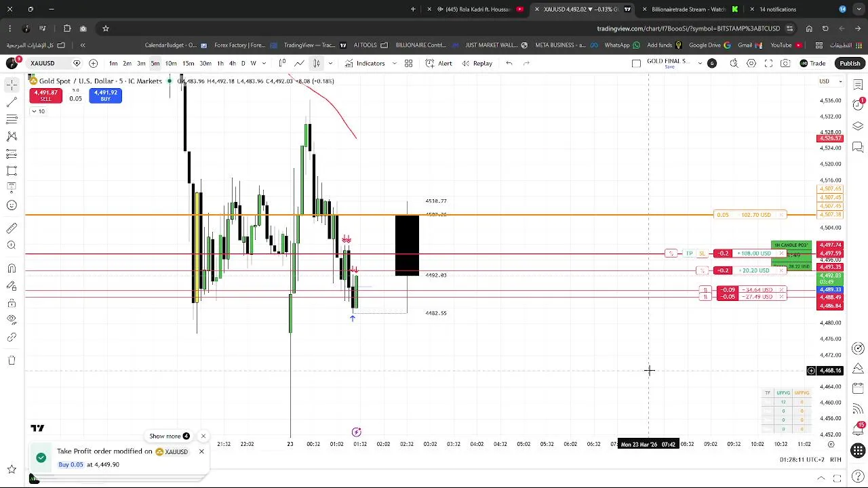Select the 15m timeframe
The width and height of the screenshot is (868, 488).
(x=189, y=63)
